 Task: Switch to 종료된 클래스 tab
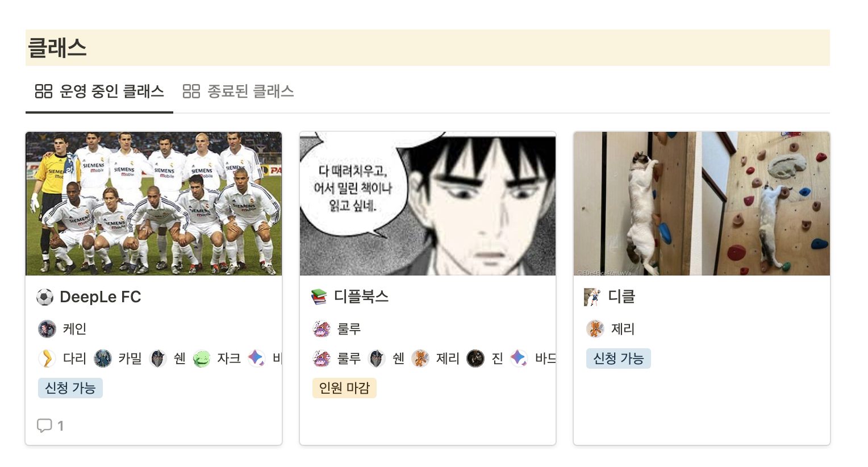(x=238, y=91)
